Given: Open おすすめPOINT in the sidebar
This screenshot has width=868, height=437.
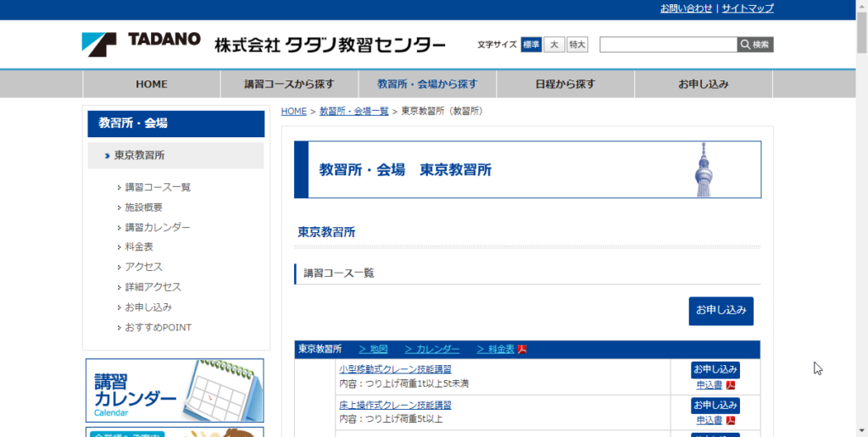Looking at the screenshot, I should coord(158,328).
